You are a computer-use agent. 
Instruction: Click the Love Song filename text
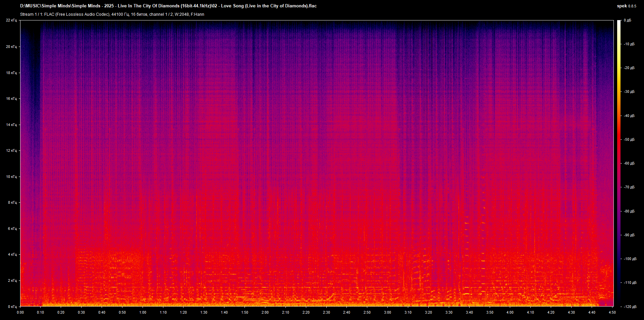(235, 6)
